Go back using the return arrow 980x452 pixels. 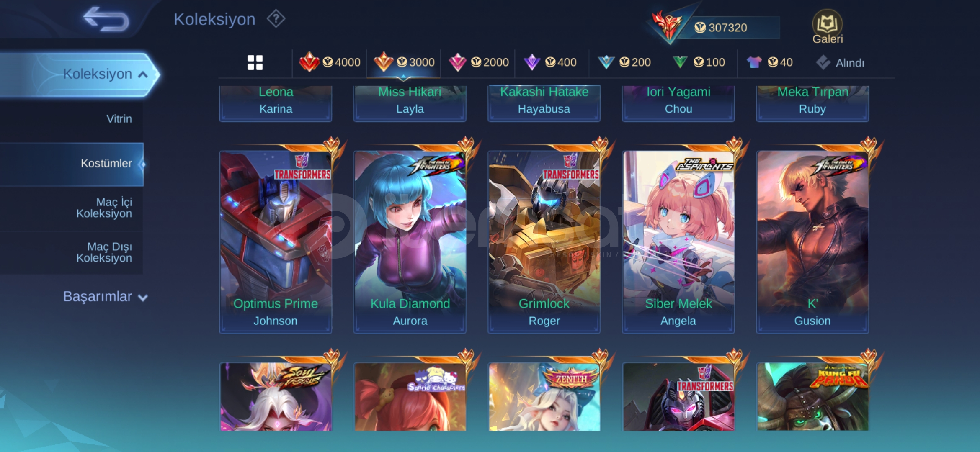106,19
